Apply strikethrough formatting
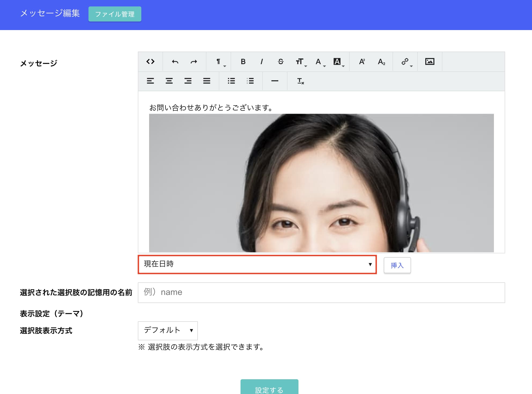The image size is (532, 394). pyautogui.click(x=281, y=62)
